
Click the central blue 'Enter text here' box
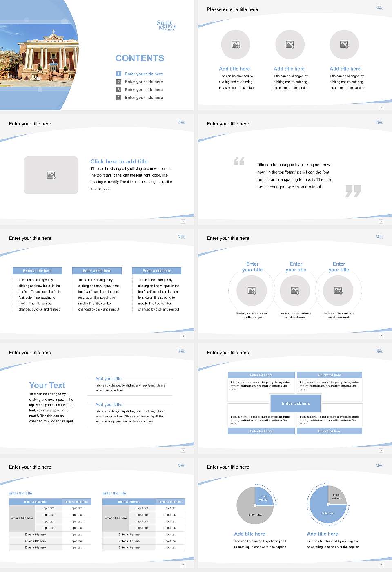pos(296,404)
